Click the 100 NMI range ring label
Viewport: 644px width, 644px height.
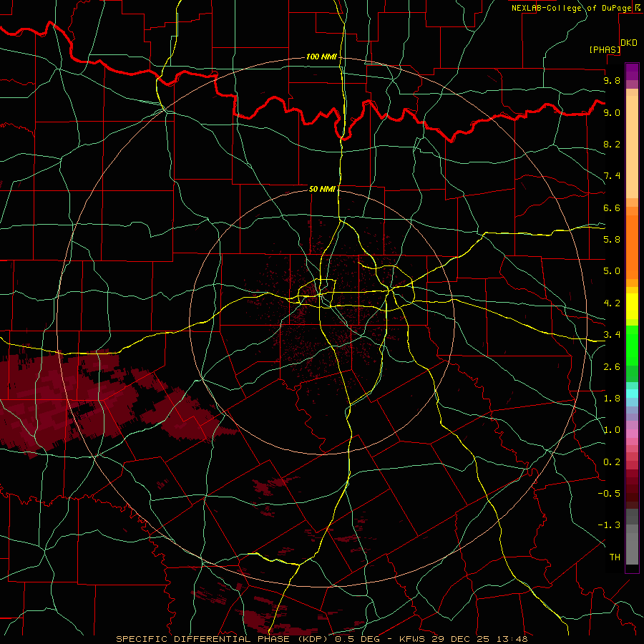tap(321, 57)
